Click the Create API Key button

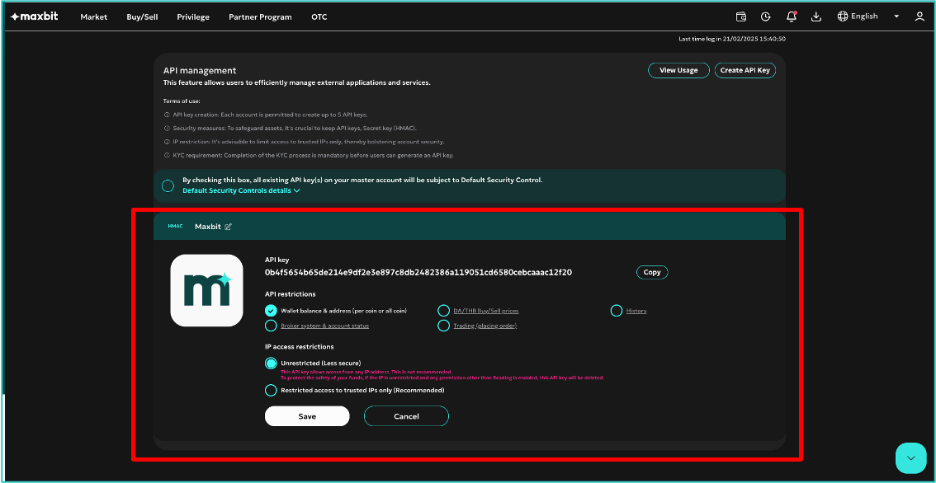745,70
